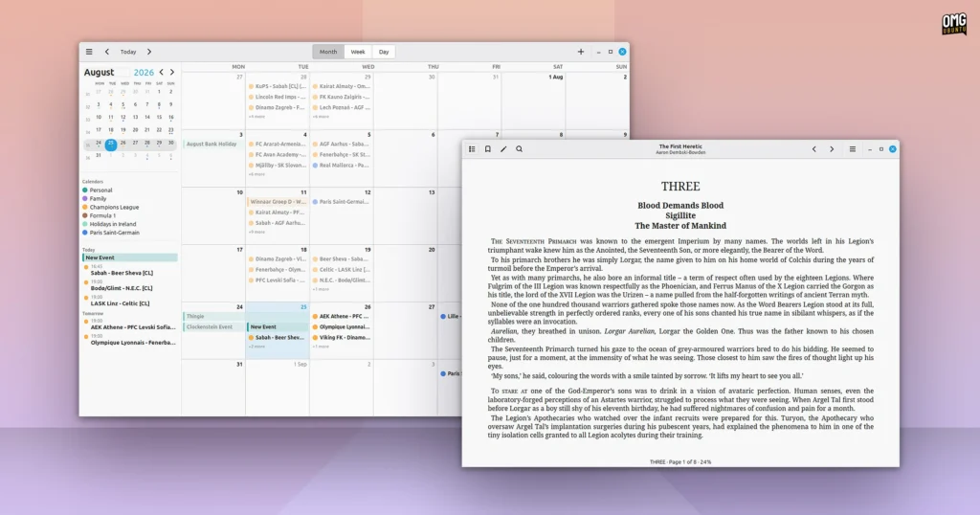Open the highlighted New Event in the sidebar agenda
980x515 pixels.
pyautogui.click(x=130, y=257)
